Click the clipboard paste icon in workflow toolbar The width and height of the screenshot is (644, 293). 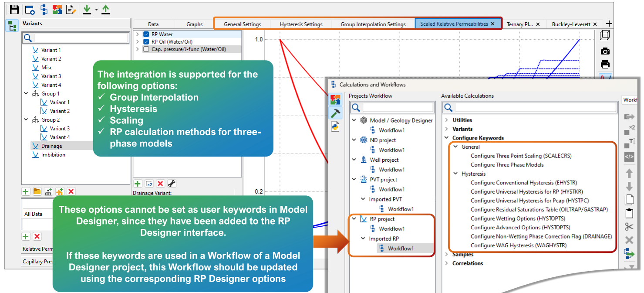click(629, 213)
